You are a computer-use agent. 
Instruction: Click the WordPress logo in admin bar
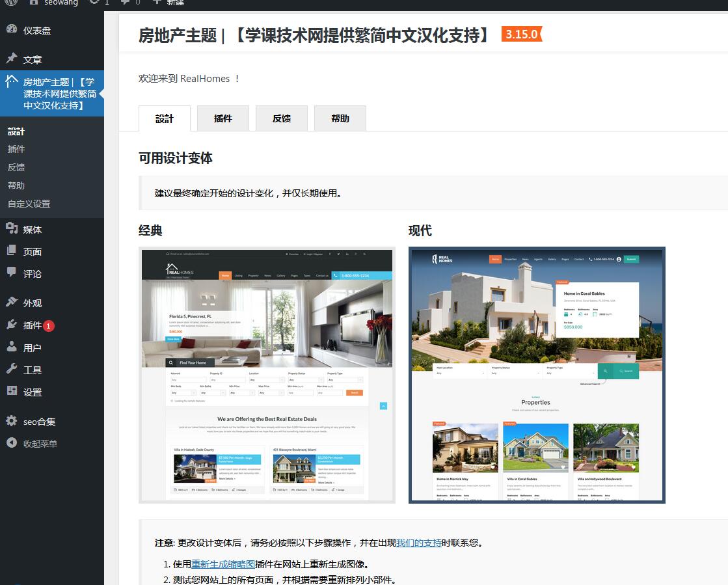11,3
